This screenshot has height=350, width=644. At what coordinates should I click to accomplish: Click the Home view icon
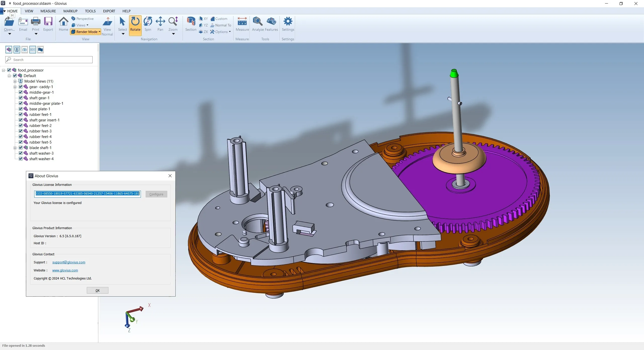[63, 22]
